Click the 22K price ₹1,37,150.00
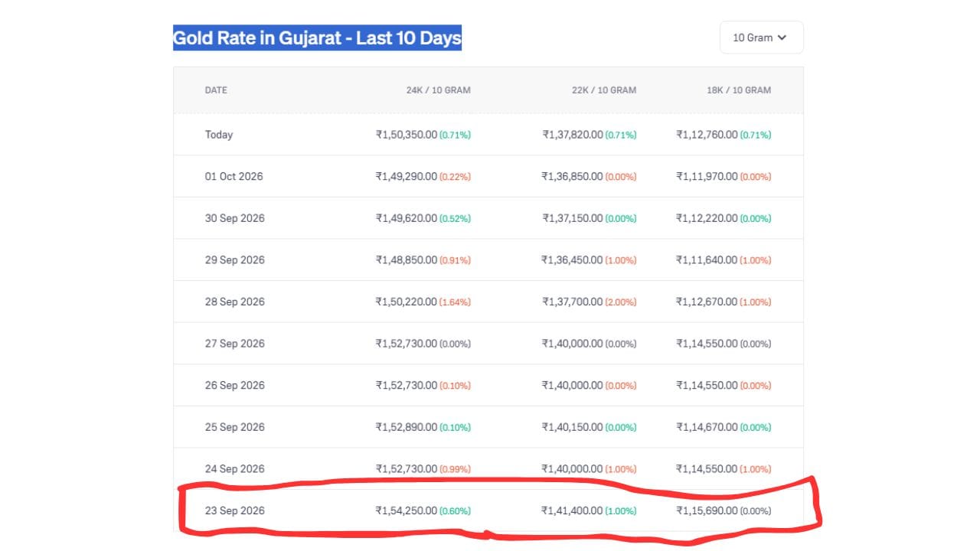The height and width of the screenshot is (551, 980). pos(572,218)
